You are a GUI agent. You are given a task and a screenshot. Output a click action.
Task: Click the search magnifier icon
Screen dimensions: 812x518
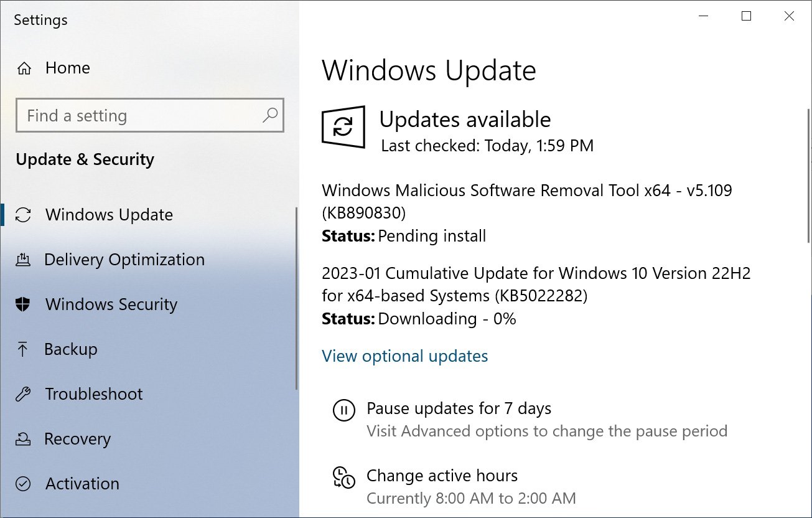coord(270,115)
